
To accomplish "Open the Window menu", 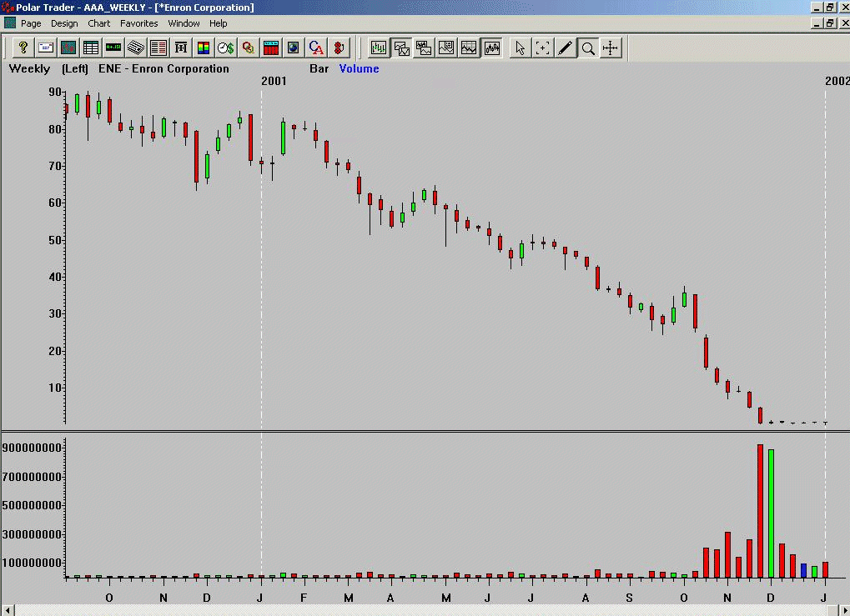I will pyautogui.click(x=184, y=23).
